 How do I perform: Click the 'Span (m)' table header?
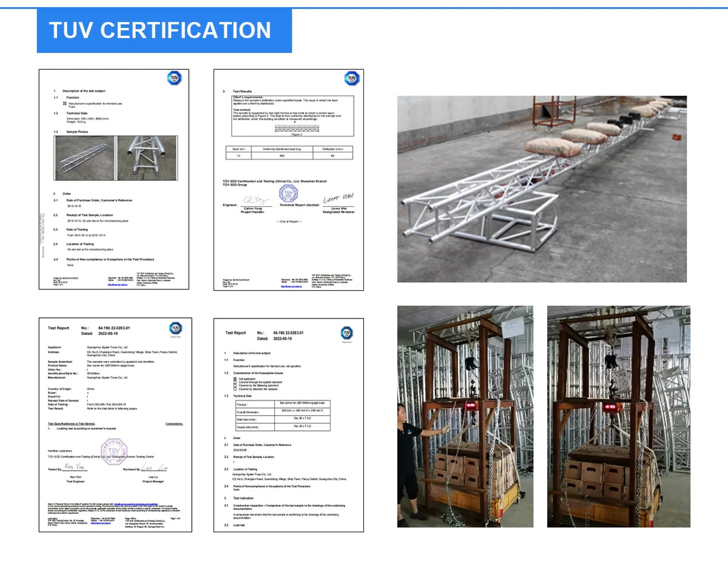click(x=238, y=149)
